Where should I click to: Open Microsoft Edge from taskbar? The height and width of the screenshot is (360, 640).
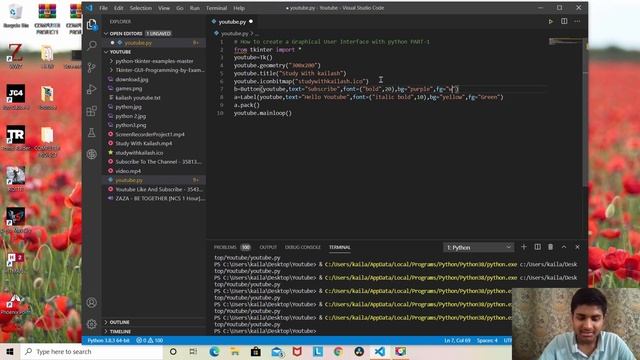point(214,351)
